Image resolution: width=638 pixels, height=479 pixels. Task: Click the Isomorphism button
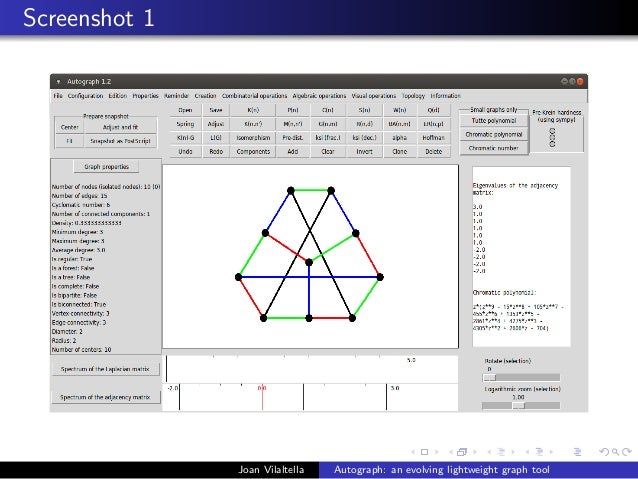coord(253,138)
